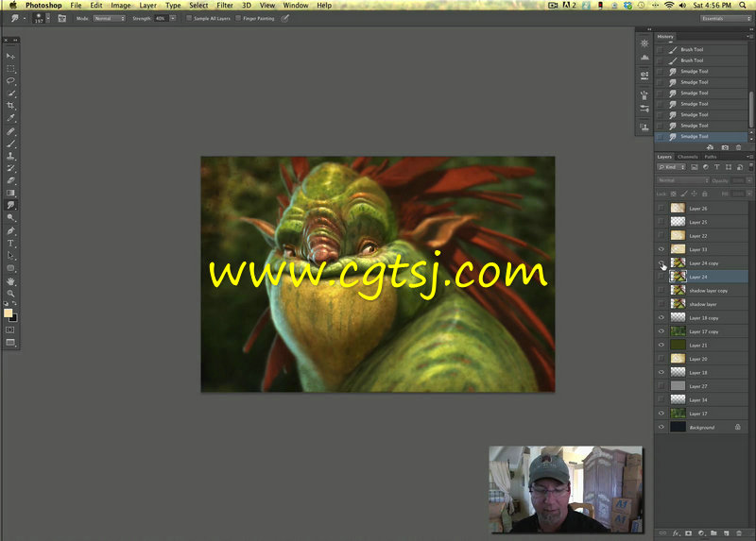Select the Lasso tool
This screenshot has height=541, width=756.
(10, 81)
